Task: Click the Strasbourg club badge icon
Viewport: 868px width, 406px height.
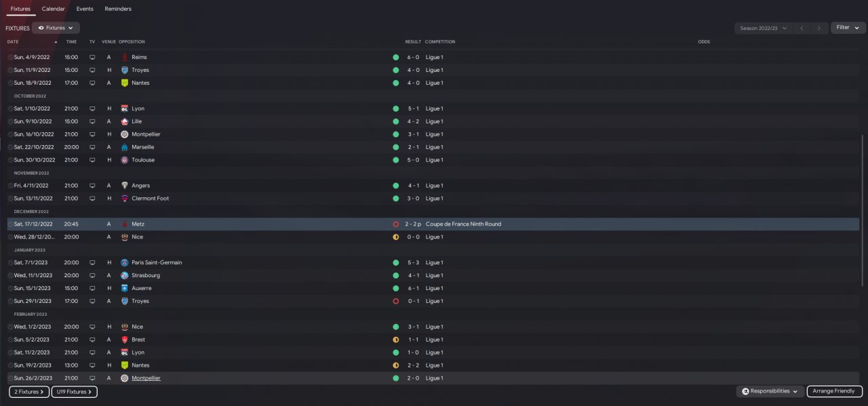Action: (x=125, y=275)
